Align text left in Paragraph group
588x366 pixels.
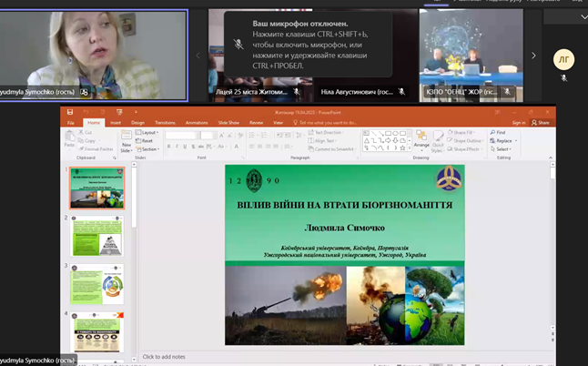(251, 147)
